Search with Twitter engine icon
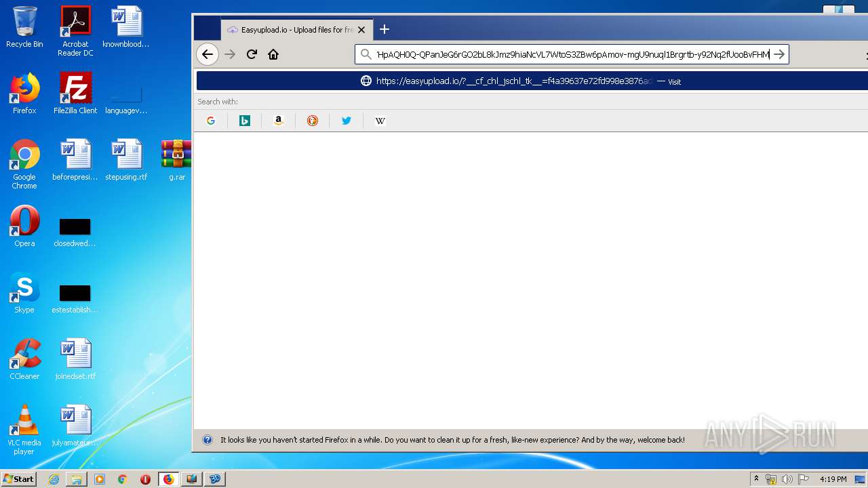Screen dimensions: 868x488 click(347, 121)
